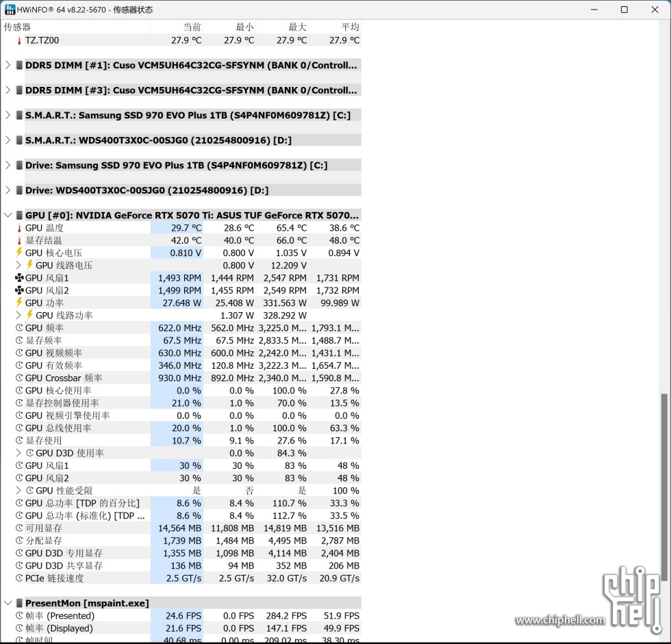Viewport: 671px width, 644px height.
Task: Click the vertical scrollbar thumb
Action: (663, 487)
